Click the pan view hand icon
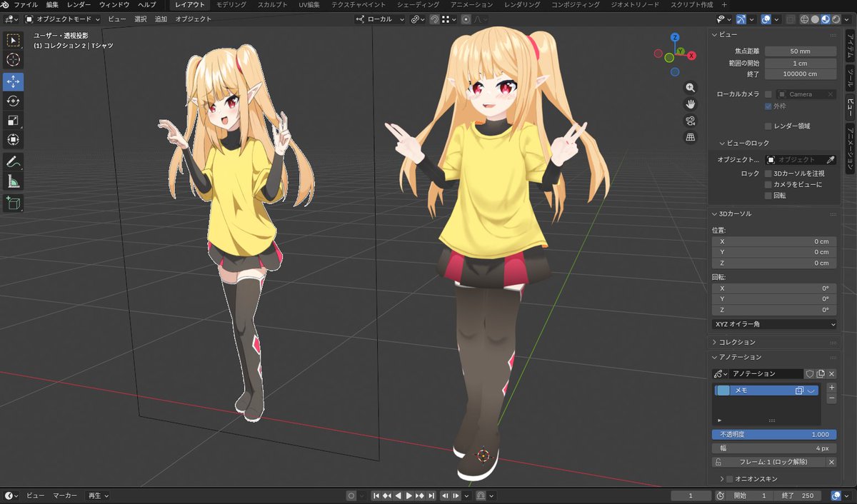The width and height of the screenshot is (857, 504). (x=691, y=104)
